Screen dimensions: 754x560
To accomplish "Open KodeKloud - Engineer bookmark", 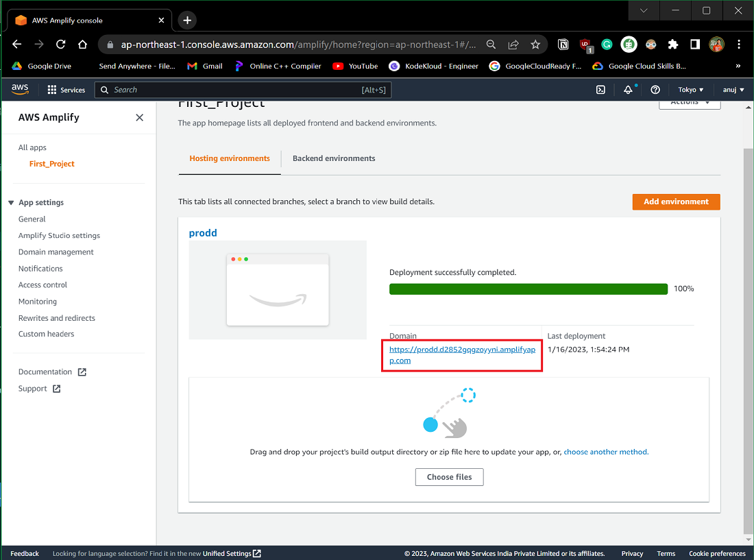I will pos(434,66).
